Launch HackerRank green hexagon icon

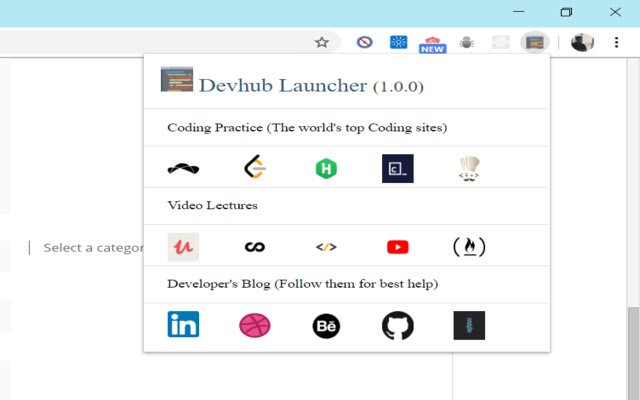click(326, 169)
